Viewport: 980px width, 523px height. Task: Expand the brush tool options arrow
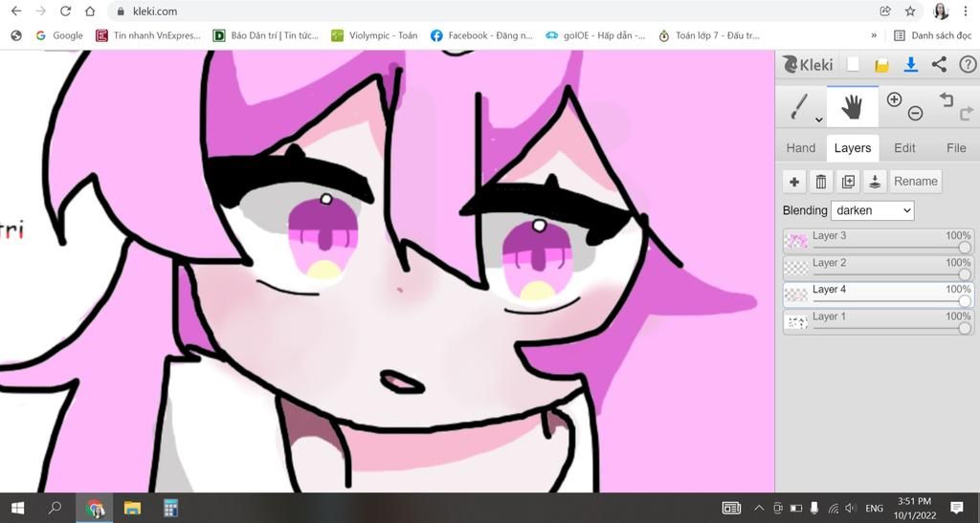coord(819,120)
